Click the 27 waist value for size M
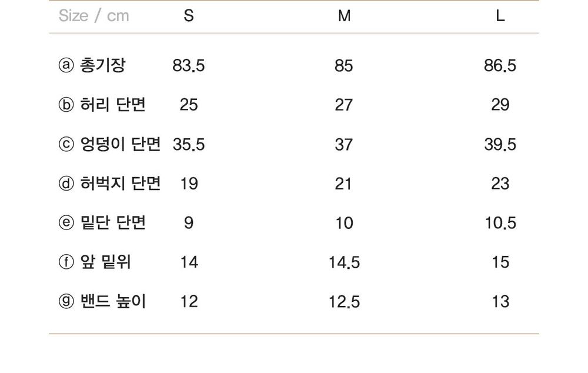Image resolution: width=588 pixels, height=373 pixels. coord(344,105)
